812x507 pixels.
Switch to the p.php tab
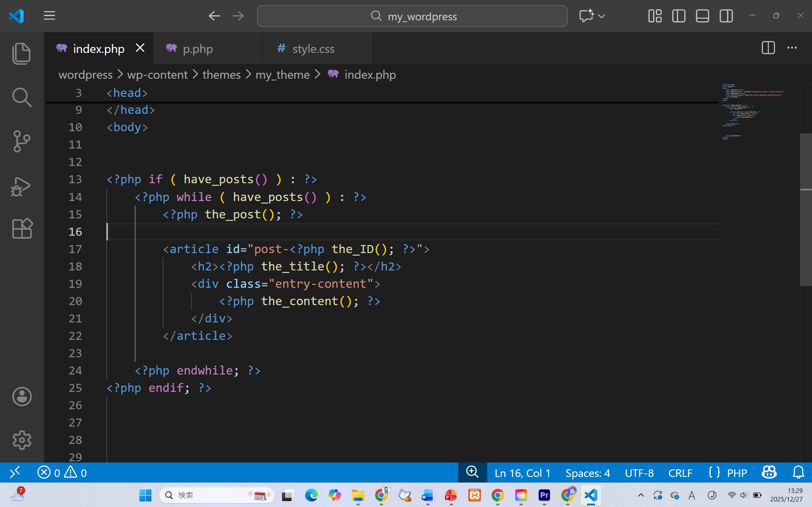[x=198, y=49]
